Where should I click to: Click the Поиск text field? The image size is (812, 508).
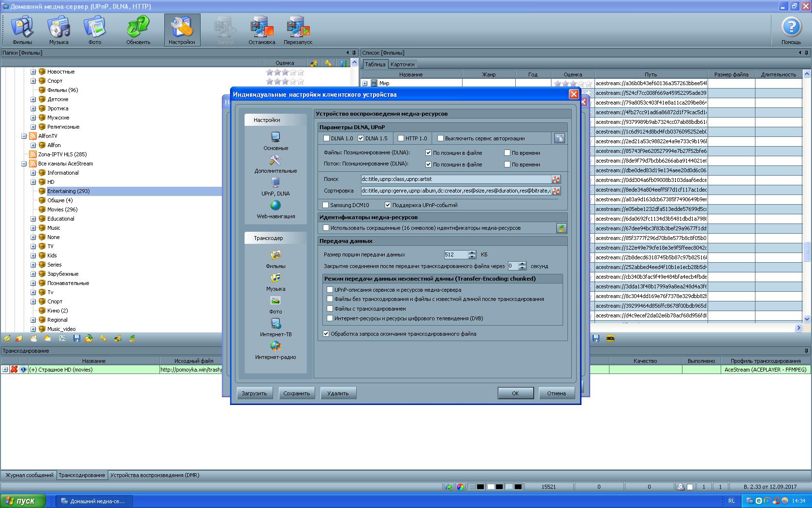coord(455,179)
